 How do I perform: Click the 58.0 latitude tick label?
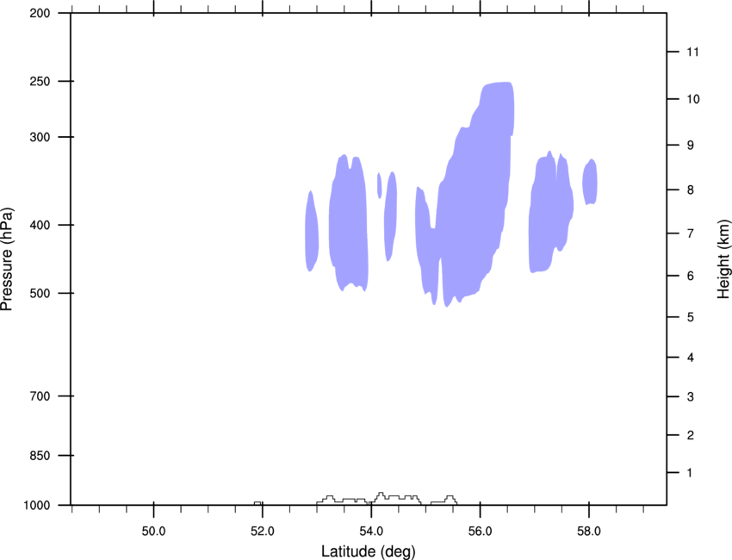(x=589, y=532)
